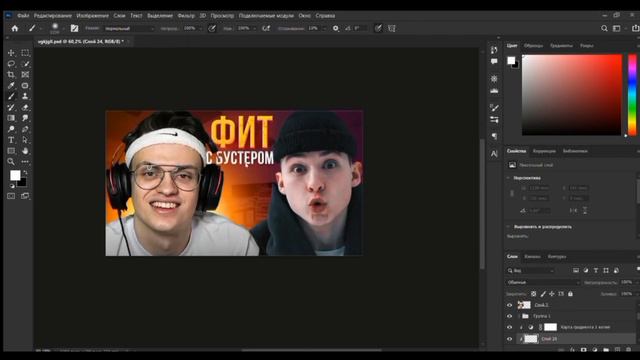
Task: Select the Rectangular Marquee tool
Action: coord(25,53)
